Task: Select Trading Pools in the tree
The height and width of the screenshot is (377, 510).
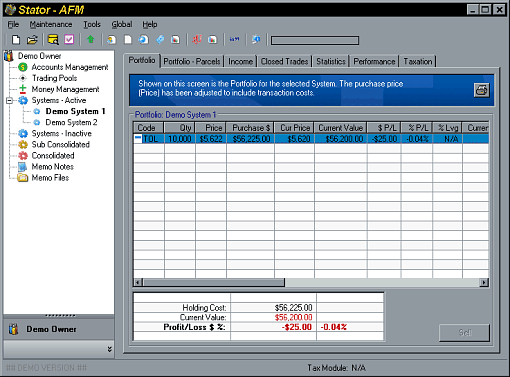Action: click(54, 78)
